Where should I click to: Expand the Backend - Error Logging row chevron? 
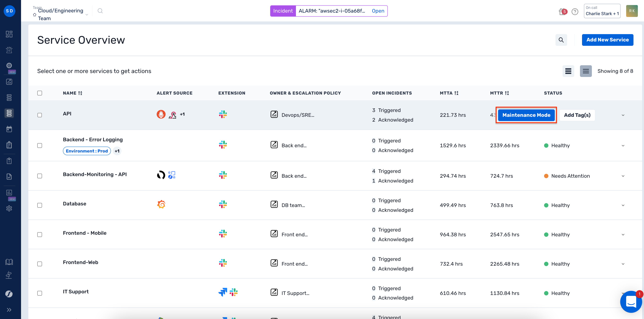pos(623,145)
